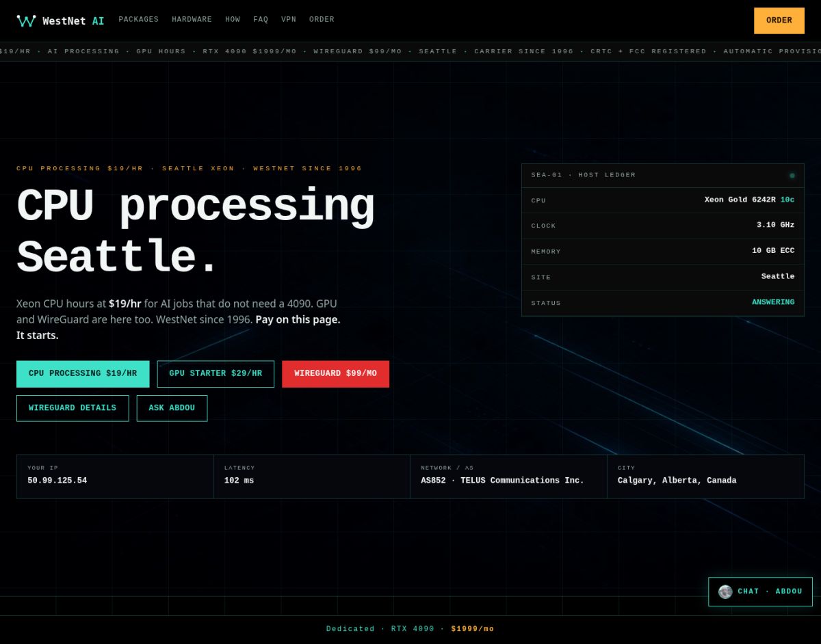Click WIREGUARD $99/MO in the ticker bar
This screenshot has width=821, height=644.
click(x=358, y=51)
